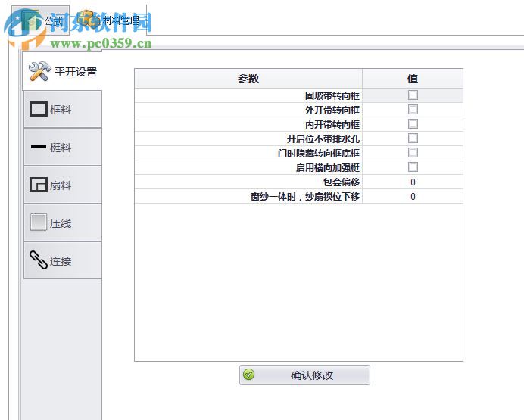Open the 公式 tab
The height and width of the screenshot is (420, 524).
click(x=40, y=20)
